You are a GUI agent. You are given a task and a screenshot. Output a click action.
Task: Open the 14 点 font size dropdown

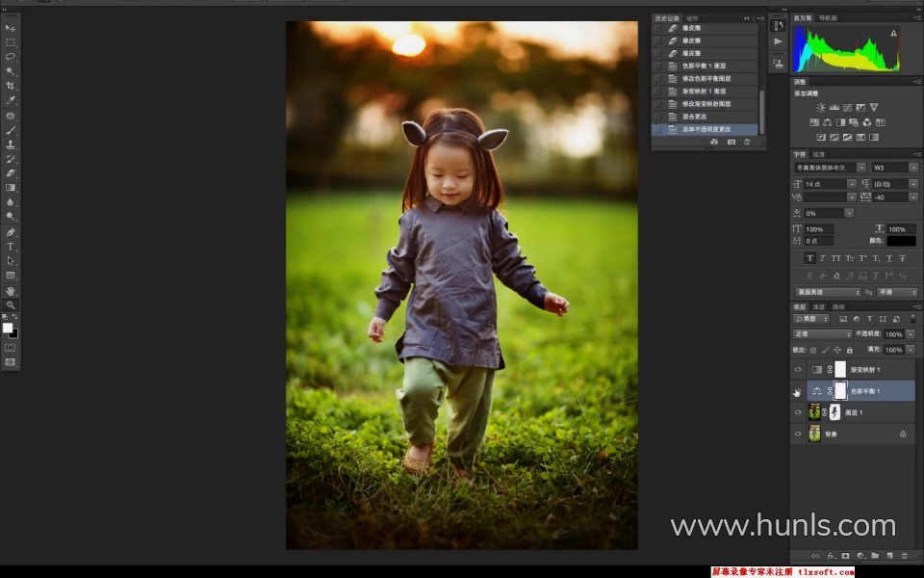coord(852,184)
